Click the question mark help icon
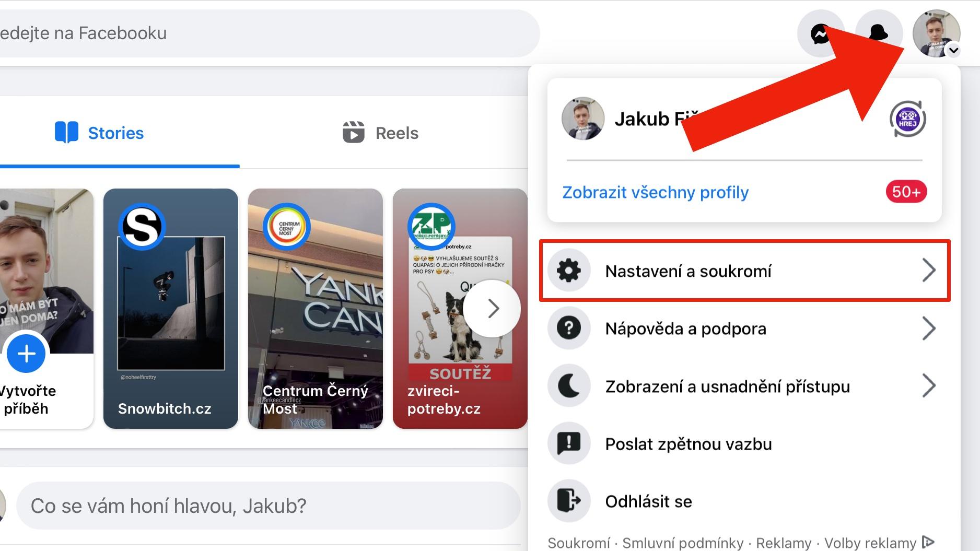This screenshot has width=980, height=551. click(x=569, y=329)
